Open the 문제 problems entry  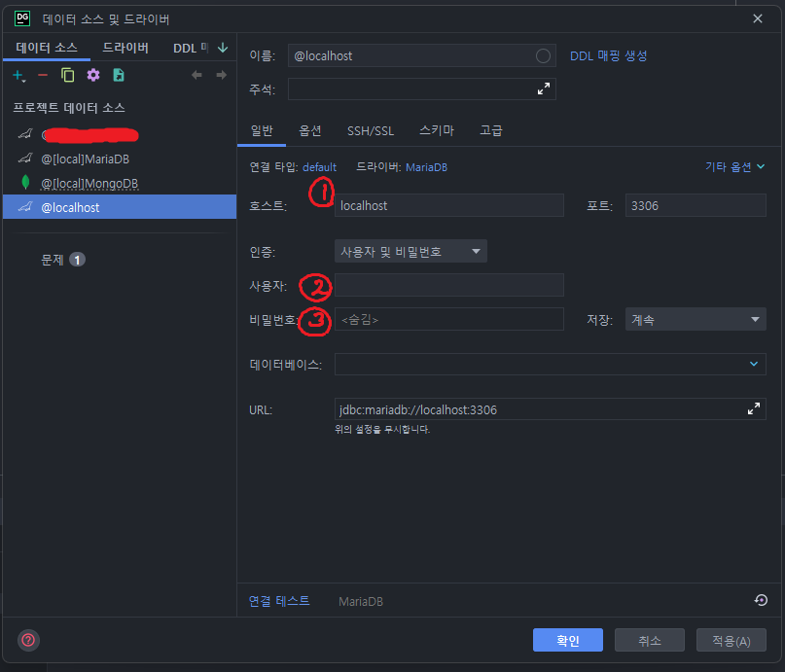point(62,260)
